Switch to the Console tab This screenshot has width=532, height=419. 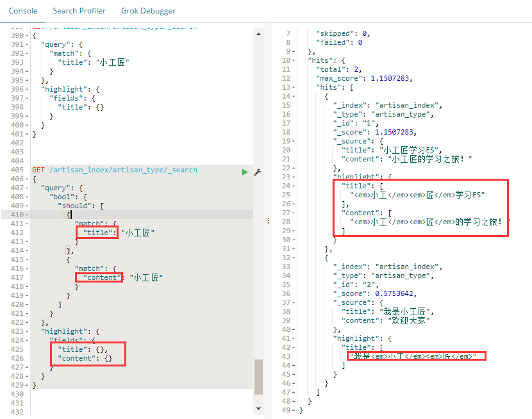22,11
